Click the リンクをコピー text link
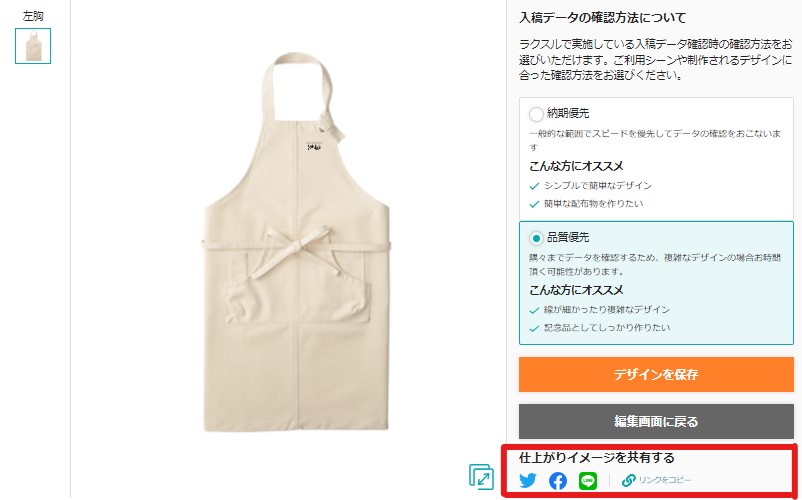 tap(664, 481)
